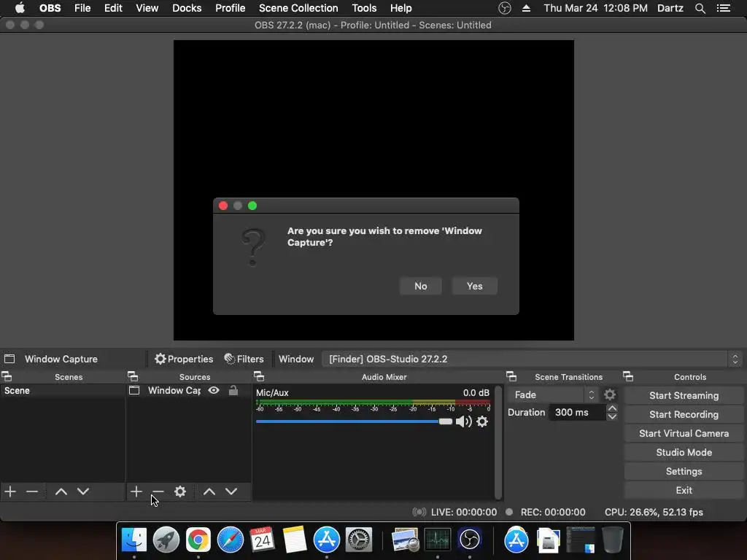The width and height of the screenshot is (747, 560).
Task: Open the File menu
Action: 82,8
